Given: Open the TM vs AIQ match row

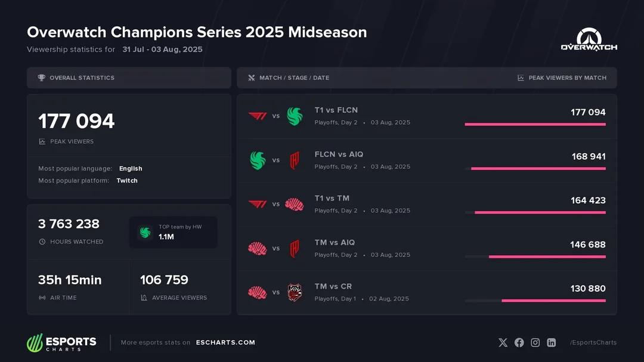Looking at the screenshot, I should (426, 249).
